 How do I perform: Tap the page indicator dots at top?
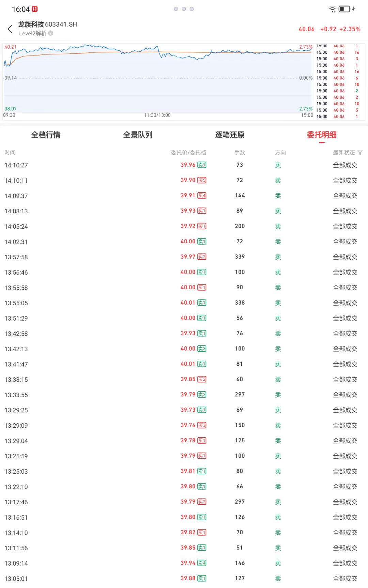tap(184, 9)
